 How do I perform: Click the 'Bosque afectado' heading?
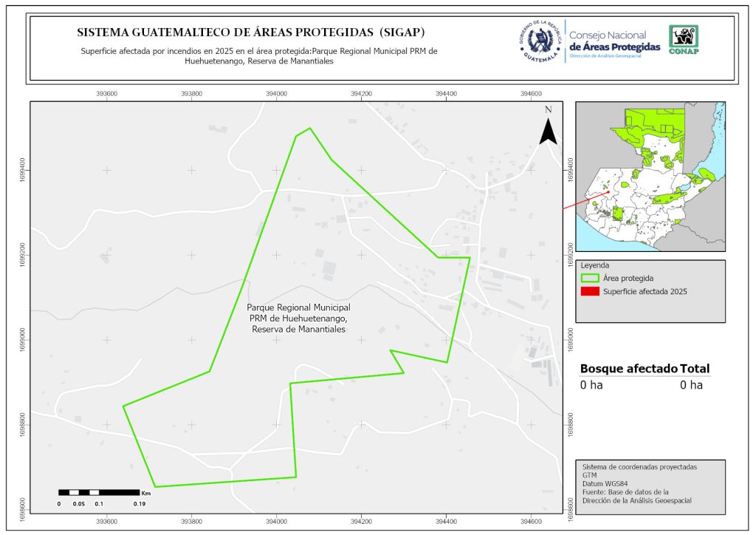tap(628, 369)
